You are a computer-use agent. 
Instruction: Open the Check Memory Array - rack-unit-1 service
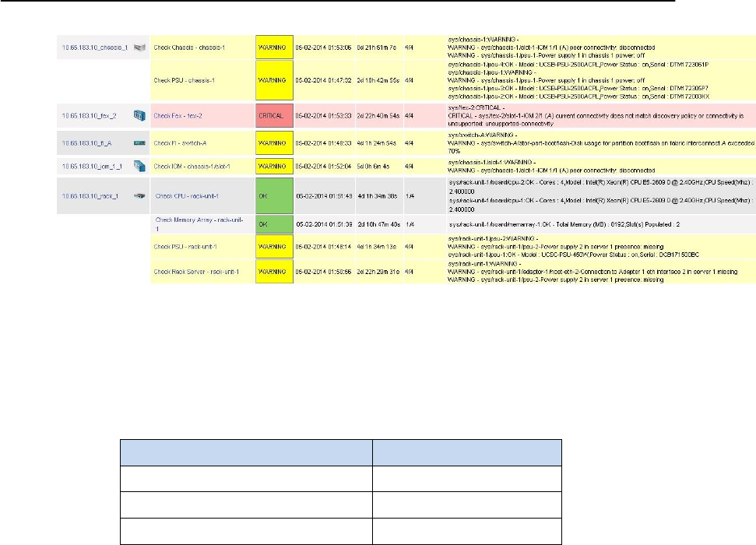pos(199,224)
